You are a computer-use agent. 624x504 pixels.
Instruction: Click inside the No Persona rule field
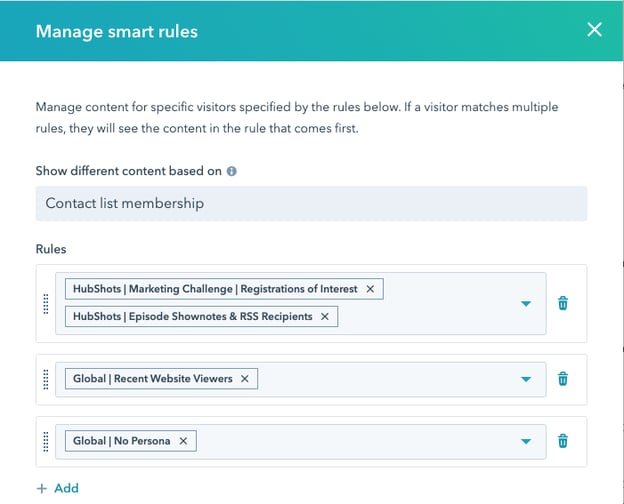350,441
